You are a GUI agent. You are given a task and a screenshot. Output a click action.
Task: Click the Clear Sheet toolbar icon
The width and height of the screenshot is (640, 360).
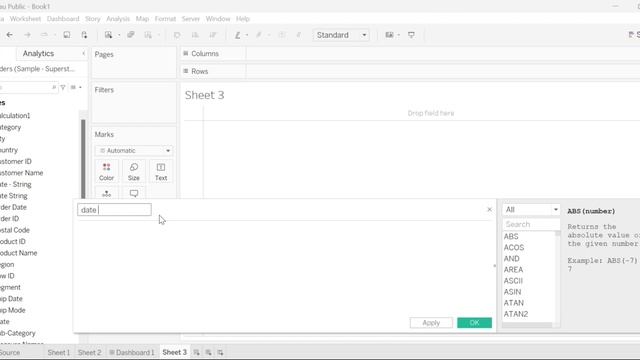point(148,35)
